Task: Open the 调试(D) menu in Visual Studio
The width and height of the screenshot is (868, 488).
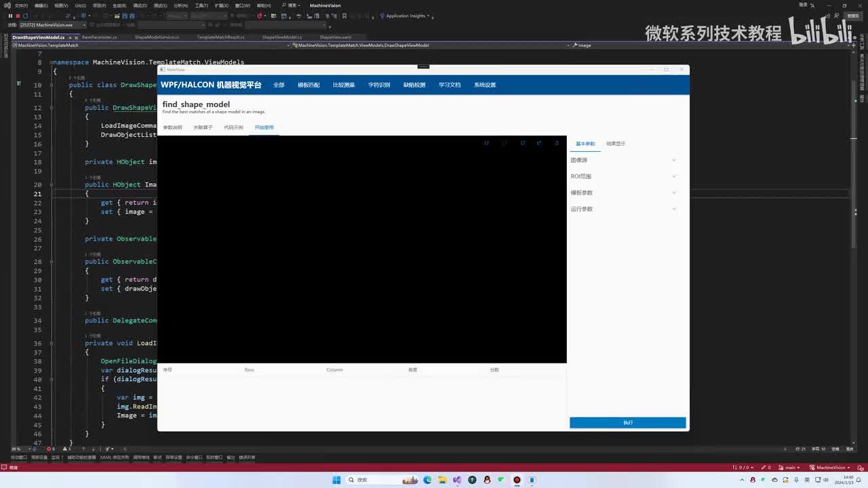Action: coord(140,5)
